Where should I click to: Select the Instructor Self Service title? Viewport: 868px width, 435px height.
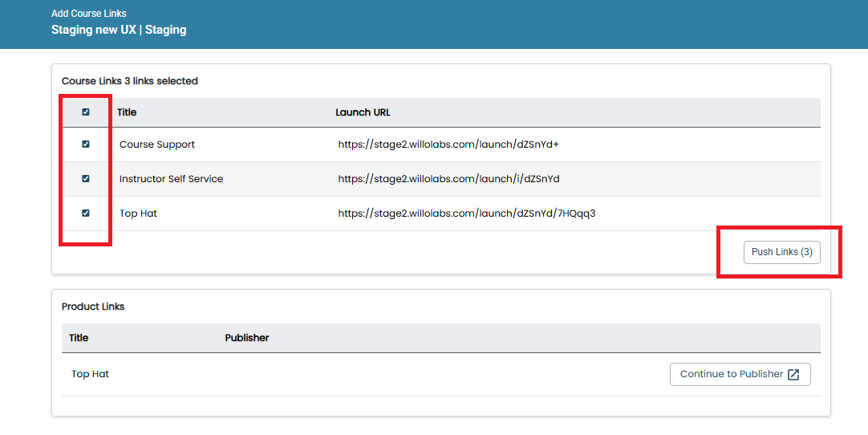pos(171,179)
